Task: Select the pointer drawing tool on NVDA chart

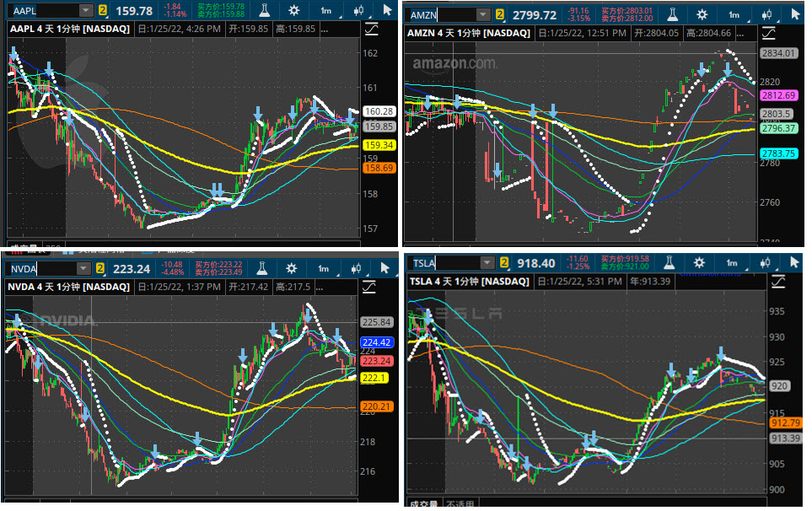Action: click(x=384, y=267)
